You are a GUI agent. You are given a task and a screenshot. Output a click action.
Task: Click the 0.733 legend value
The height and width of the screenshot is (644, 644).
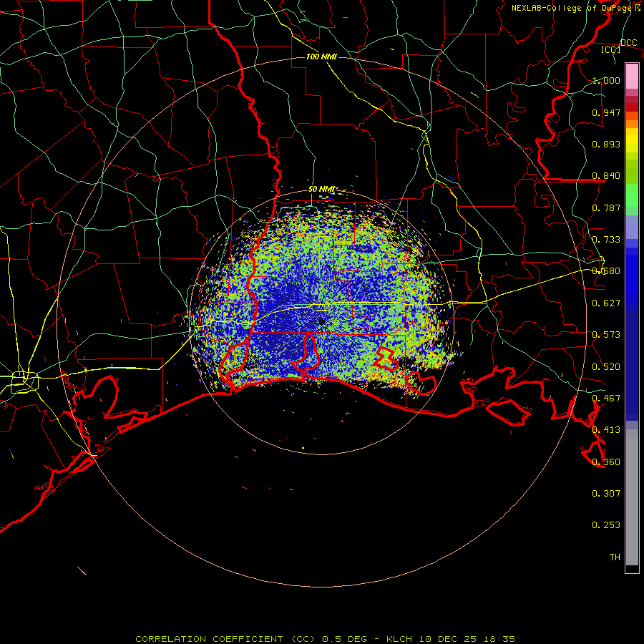pyautogui.click(x=606, y=240)
